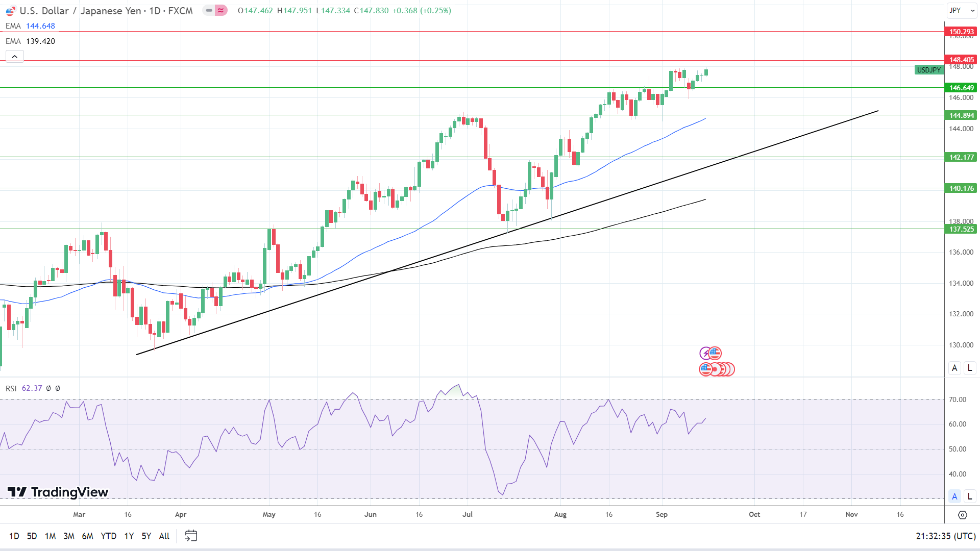Toggle auto scale A on price pane

[954, 368]
